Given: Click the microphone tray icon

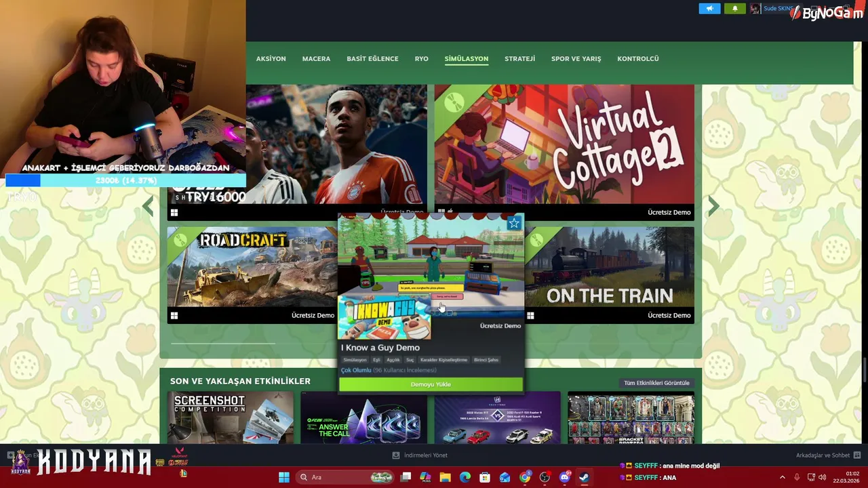Looking at the screenshot, I should (x=797, y=477).
